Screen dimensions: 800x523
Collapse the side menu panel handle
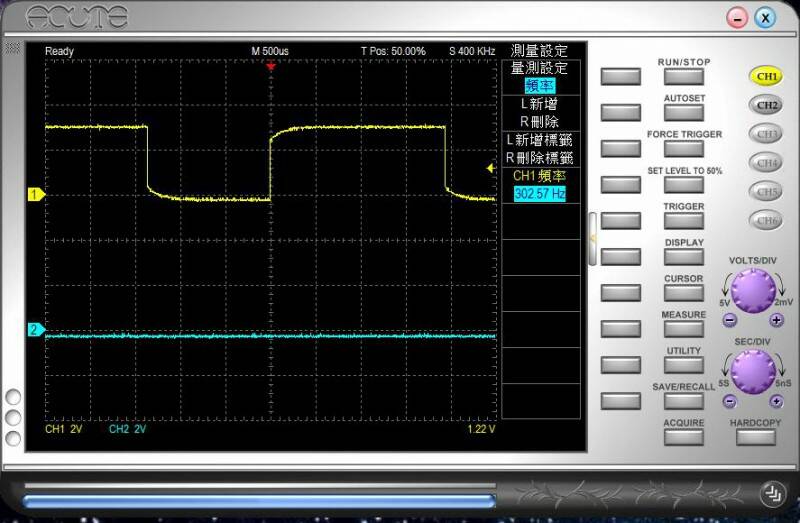[592, 239]
